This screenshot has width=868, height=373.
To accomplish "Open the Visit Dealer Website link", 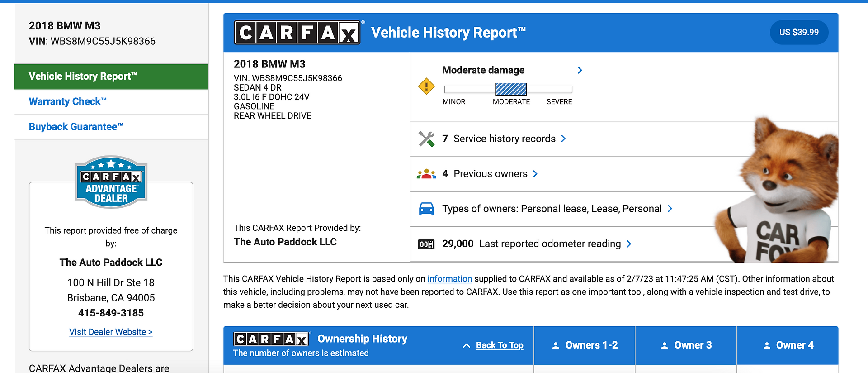I will (x=111, y=332).
